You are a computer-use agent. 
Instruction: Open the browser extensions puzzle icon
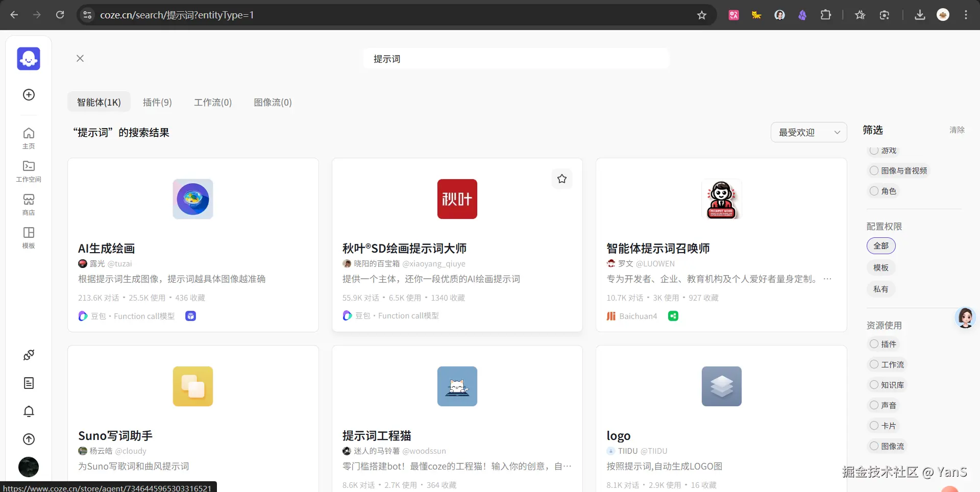(x=826, y=15)
